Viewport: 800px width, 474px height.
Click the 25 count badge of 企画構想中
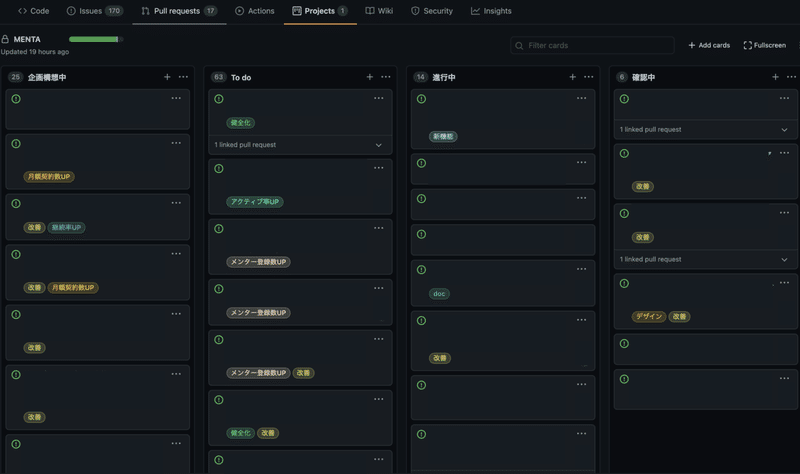coord(15,77)
